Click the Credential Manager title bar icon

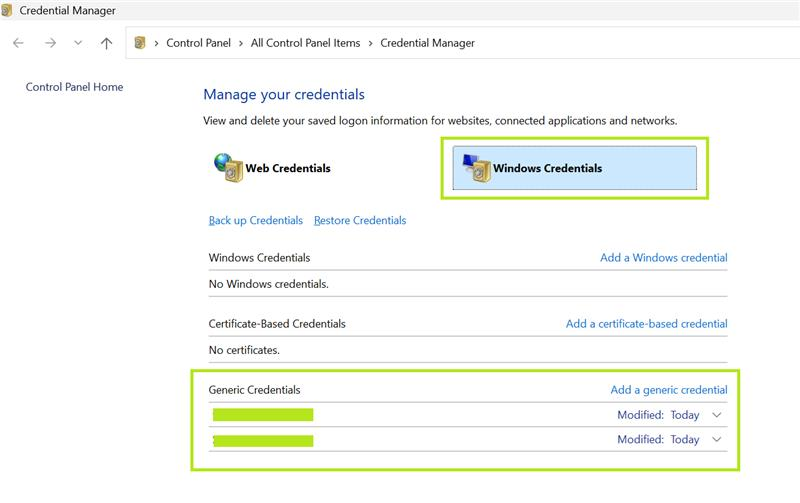(7, 10)
